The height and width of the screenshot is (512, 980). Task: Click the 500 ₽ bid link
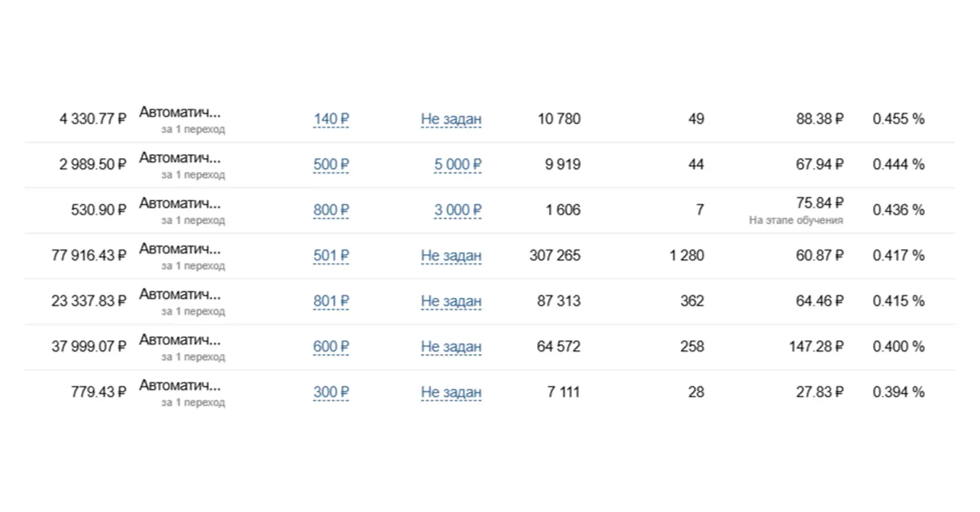coord(331,165)
